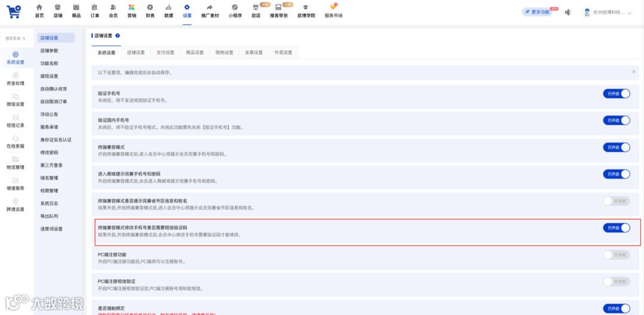
Task: Open 小程序 mini program section
Action: 235,11
